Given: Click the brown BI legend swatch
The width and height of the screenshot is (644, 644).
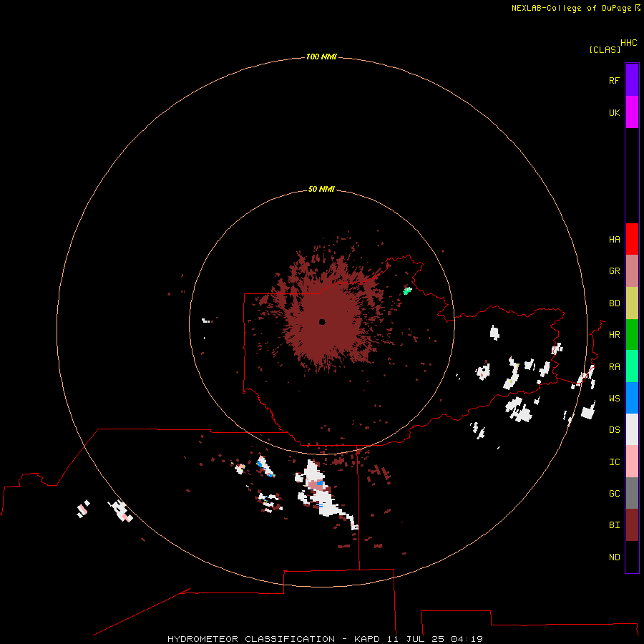Looking at the screenshot, I should tap(632, 525).
